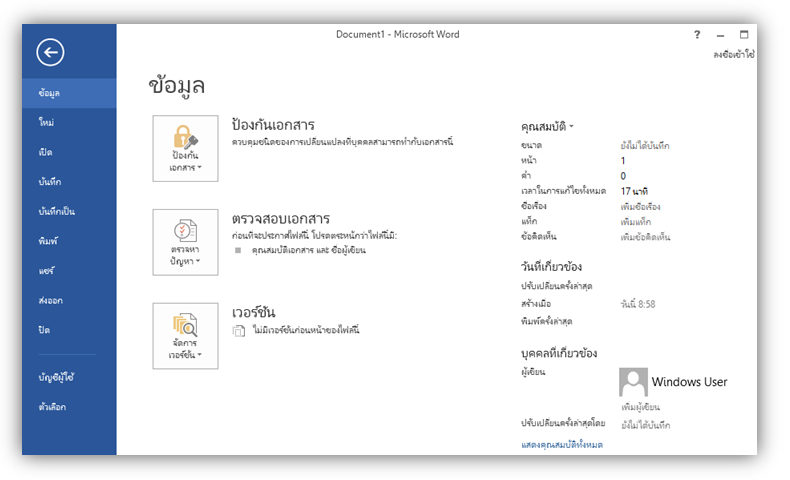The width and height of the screenshot is (790, 480).
Task: Click the วันนี้ 8:58 created date value
Action: pyautogui.click(x=638, y=304)
